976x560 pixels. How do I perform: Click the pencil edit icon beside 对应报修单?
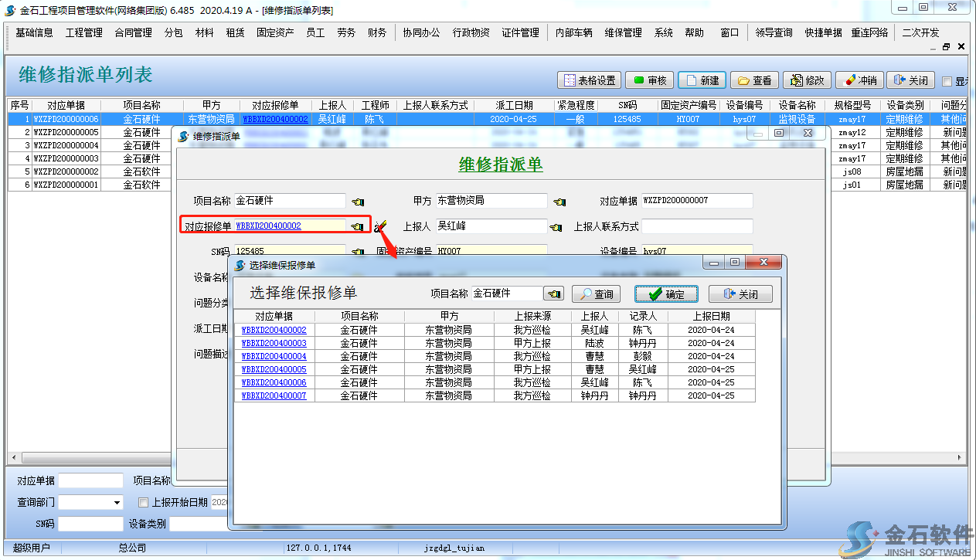pos(380,226)
